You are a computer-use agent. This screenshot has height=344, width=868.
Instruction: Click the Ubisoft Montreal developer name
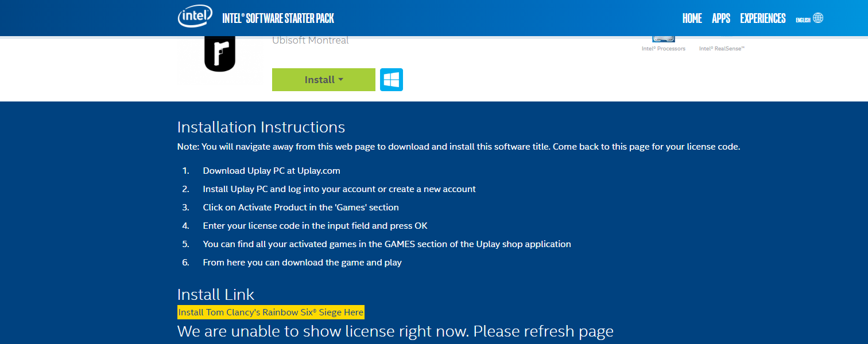point(311,40)
